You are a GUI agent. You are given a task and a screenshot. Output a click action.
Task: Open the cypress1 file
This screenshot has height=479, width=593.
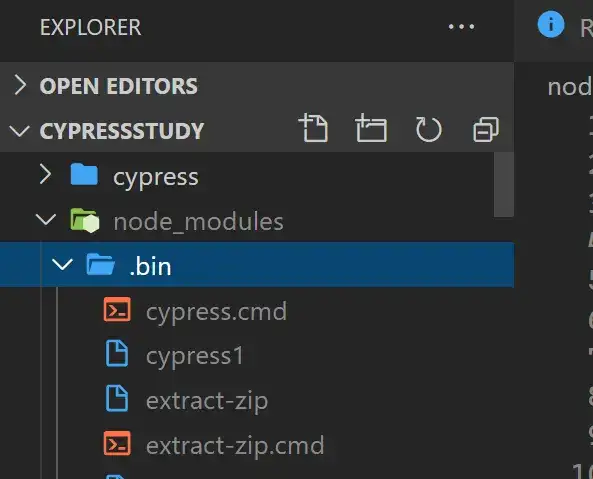[195, 357]
